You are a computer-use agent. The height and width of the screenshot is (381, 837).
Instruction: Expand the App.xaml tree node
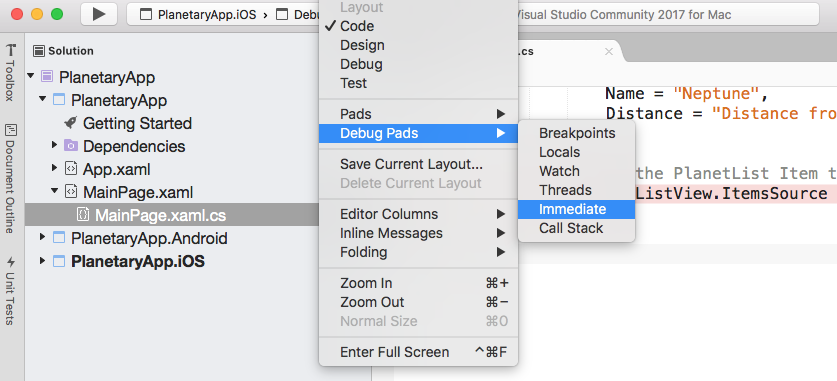coord(54,169)
